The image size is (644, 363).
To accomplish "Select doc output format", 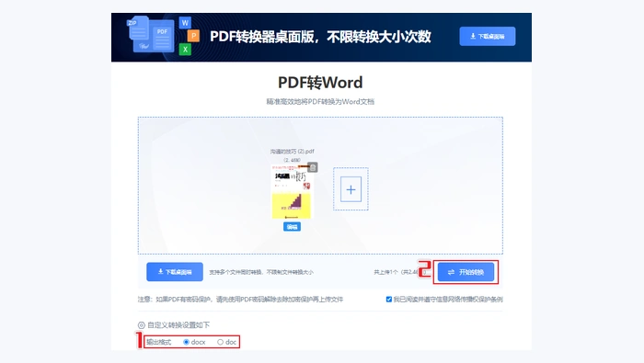I will [220, 342].
